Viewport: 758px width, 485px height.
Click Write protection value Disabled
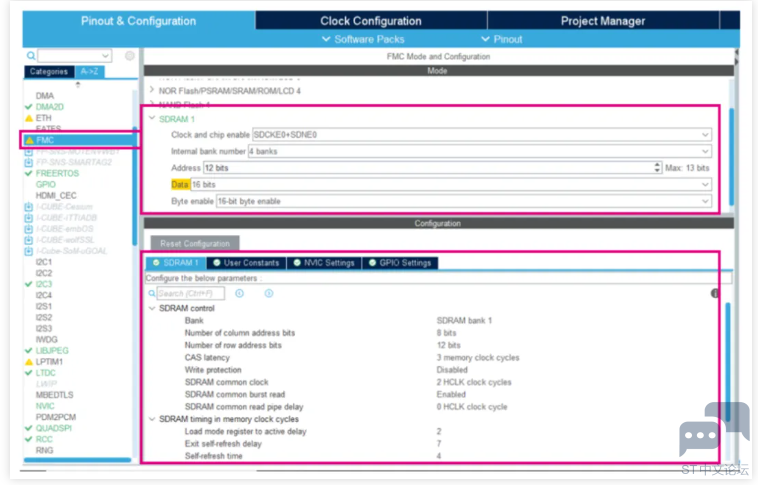pyautogui.click(x=452, y=369)
